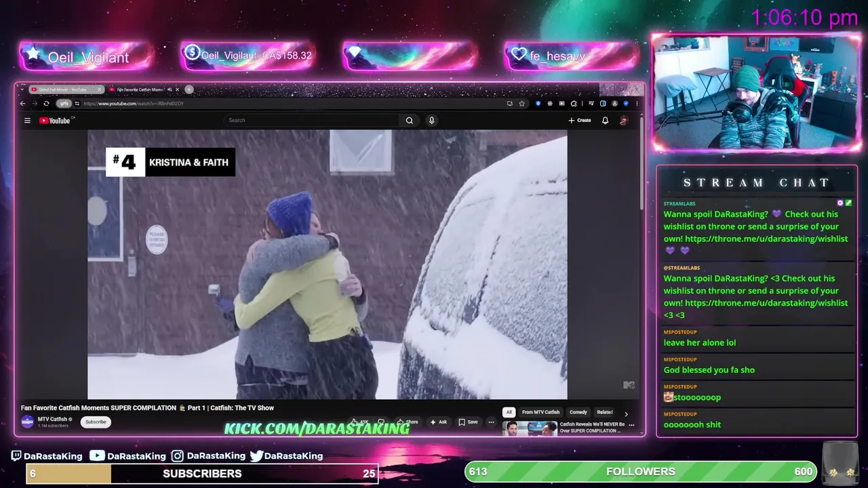
Task: Click the Ask button under the video
Action: [438, 422]
